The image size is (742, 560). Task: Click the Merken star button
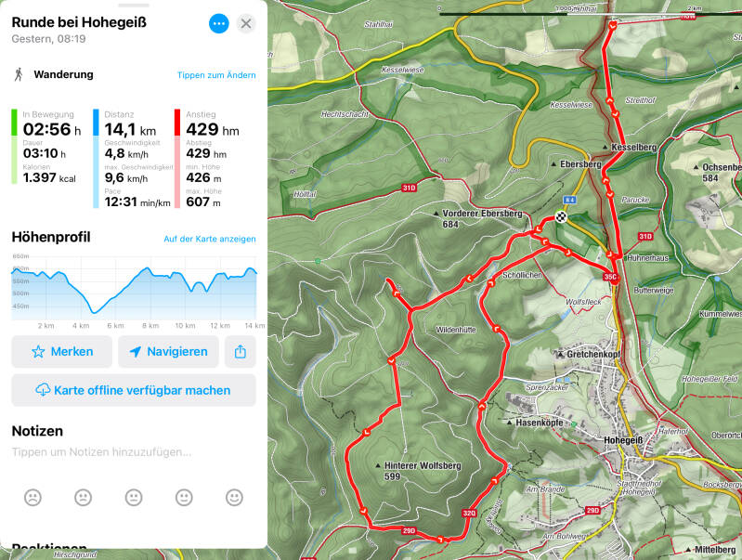(x=62, y=352)
